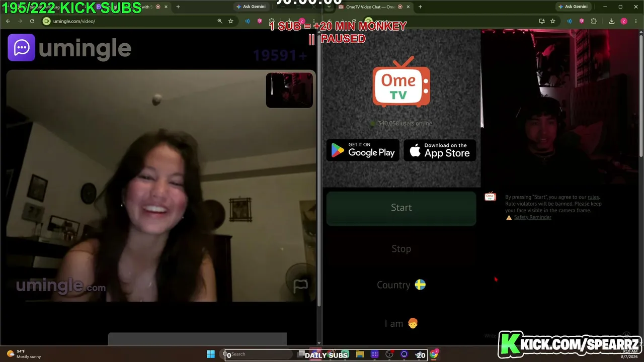Choose the Country option on OmeTV
The image size is (644, 362).
click(401, 285)
